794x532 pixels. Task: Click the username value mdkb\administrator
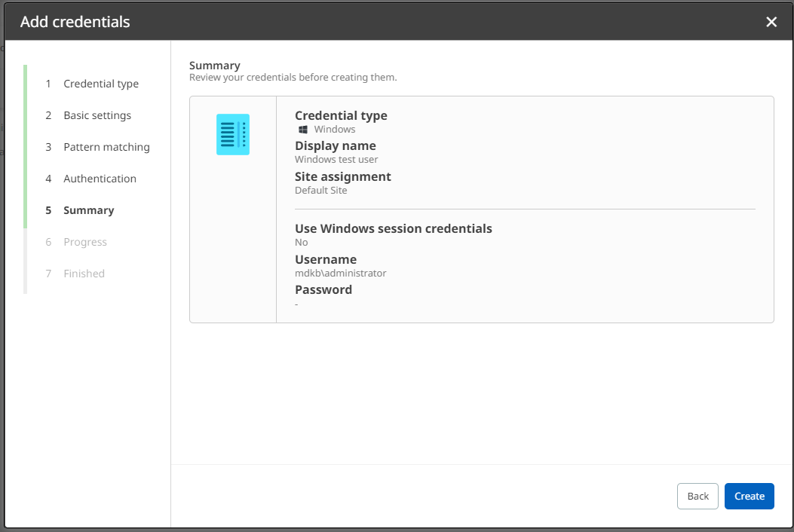tap(340, 274)
